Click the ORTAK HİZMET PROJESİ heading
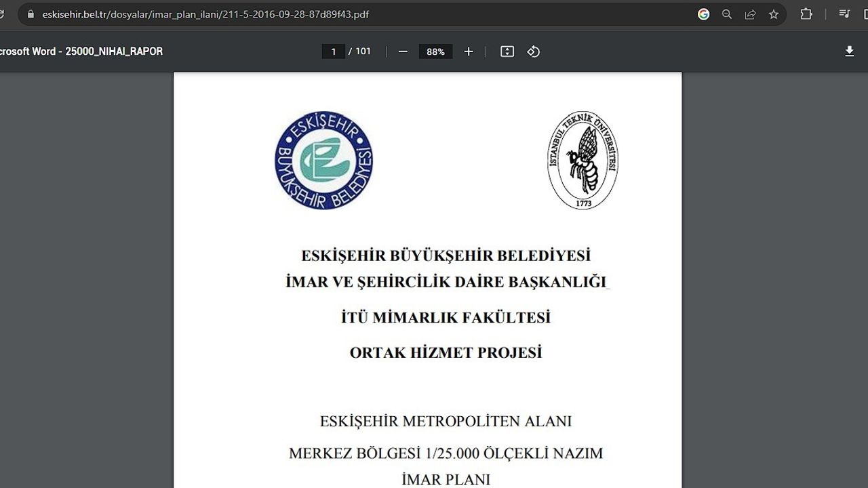Image resolution: width=868 pixels, height=488 pixels. pos(446,352)
